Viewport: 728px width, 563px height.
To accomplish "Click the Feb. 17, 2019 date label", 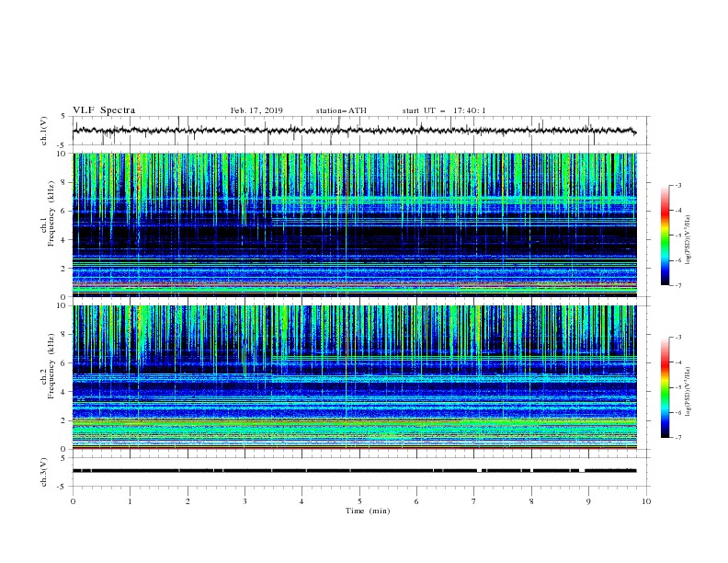I will [x=256, y=110].
